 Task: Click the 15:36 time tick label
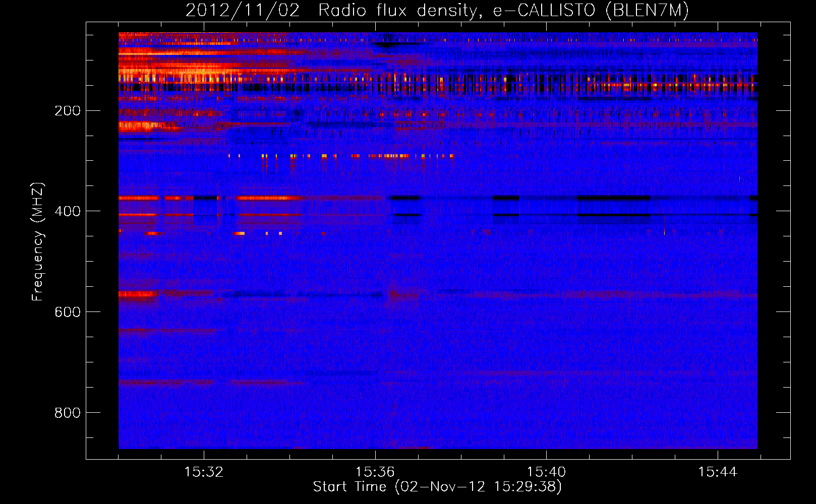[375, 472]
